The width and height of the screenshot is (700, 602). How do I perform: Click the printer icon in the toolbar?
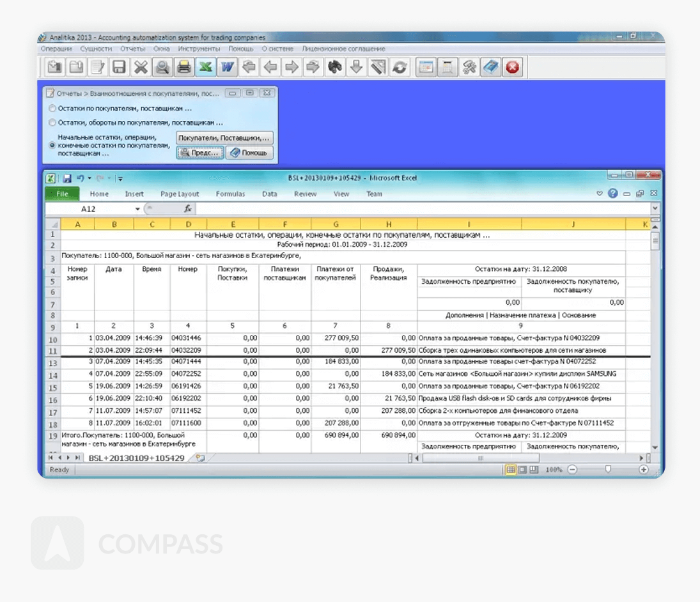point(184,67)
